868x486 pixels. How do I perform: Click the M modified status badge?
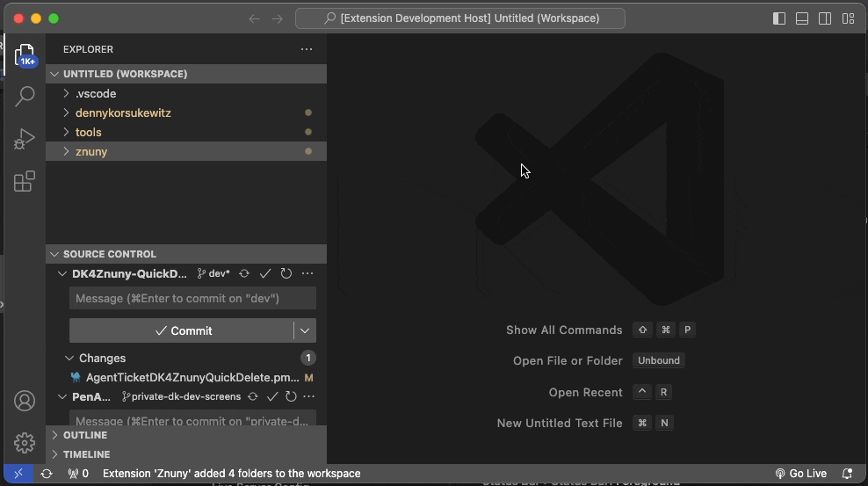point(309,378)
